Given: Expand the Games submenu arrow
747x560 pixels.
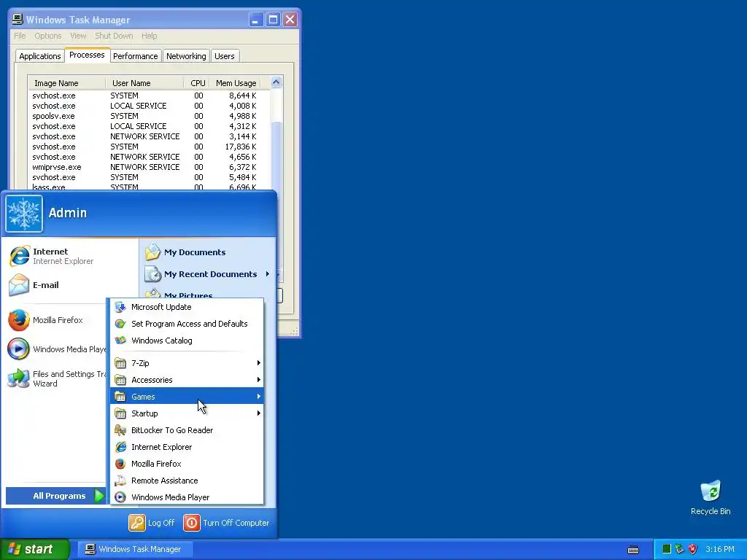Looking at the screenshot, I should point(259,396).
